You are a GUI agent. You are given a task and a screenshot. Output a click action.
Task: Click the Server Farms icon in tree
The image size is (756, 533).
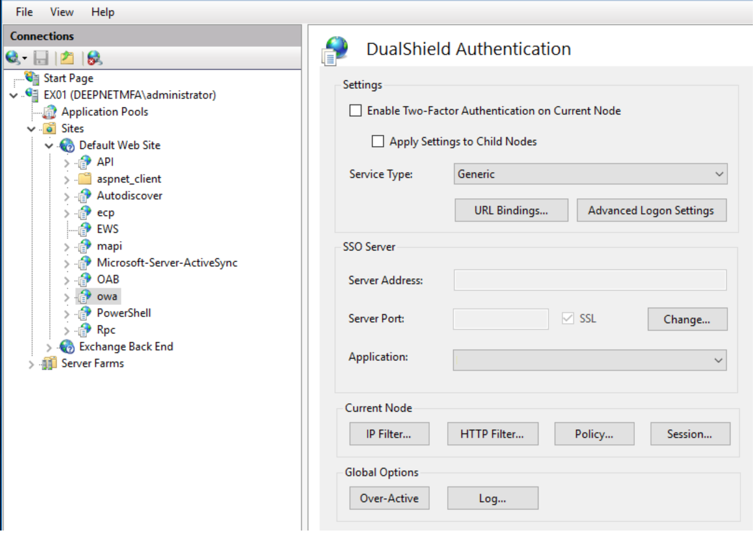tap(50, 364)
